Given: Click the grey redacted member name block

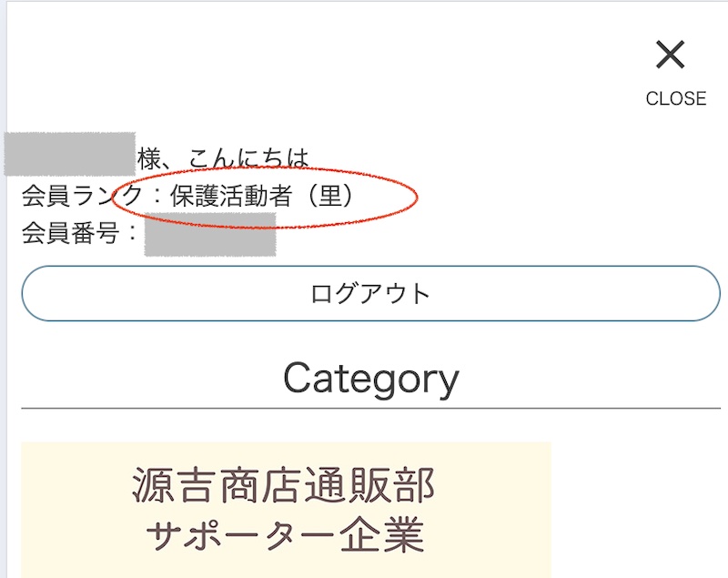Looking at the screenshot, I should coord(69,154).
